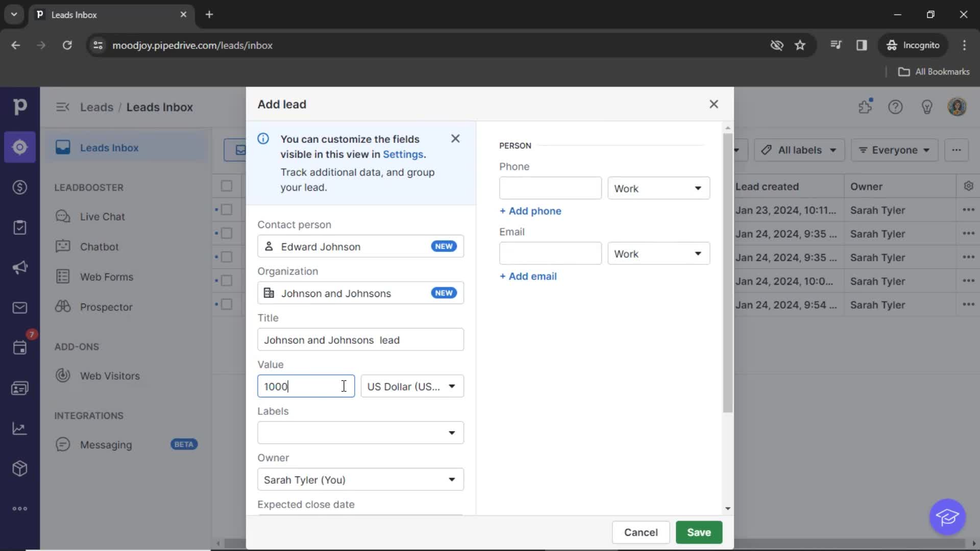This screenshot has height=551, width=980.
Task: Open email type Work dropdown
Action: click(658, 254)
